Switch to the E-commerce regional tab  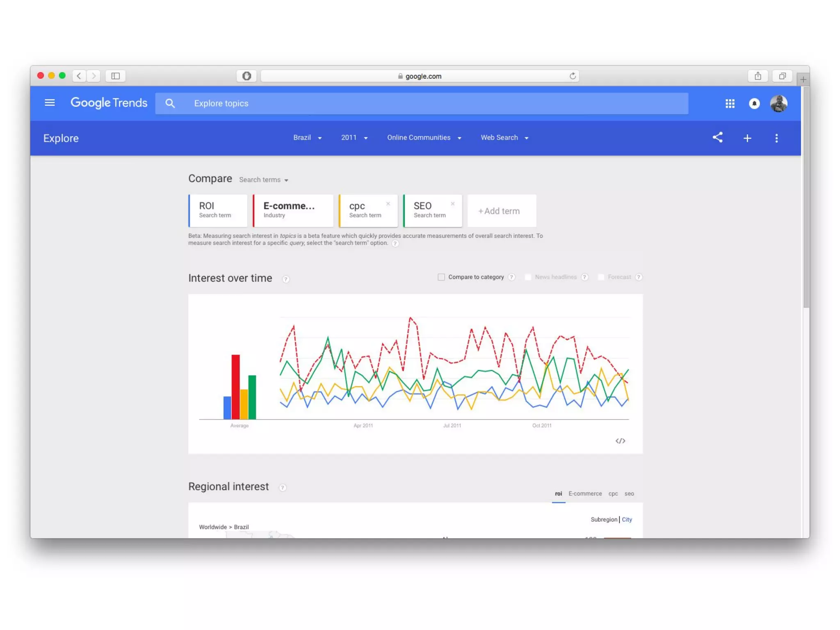click(x=585, y=493)
